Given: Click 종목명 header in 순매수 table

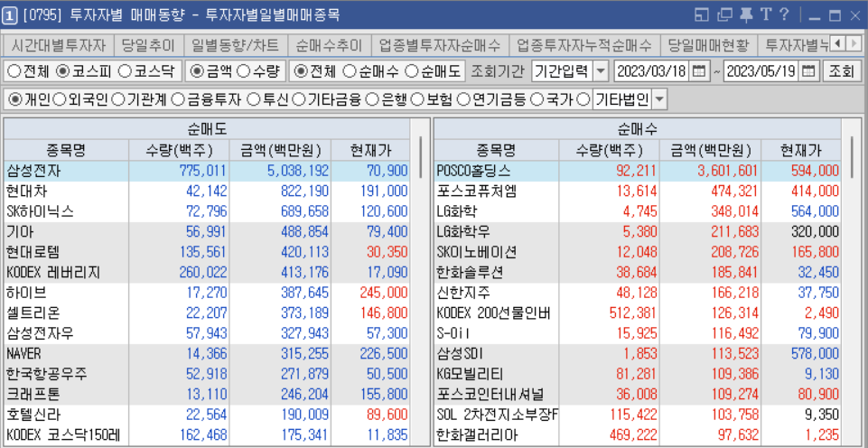Looking at the screenshot, I should pyautogui.click(x=497, y=150).
